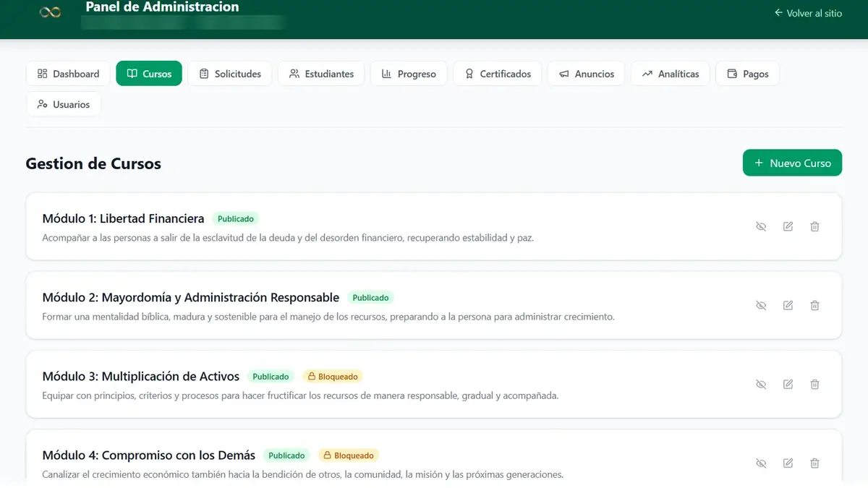Edit Módulo 3: Multiplicación de Activos

(788, 384)
